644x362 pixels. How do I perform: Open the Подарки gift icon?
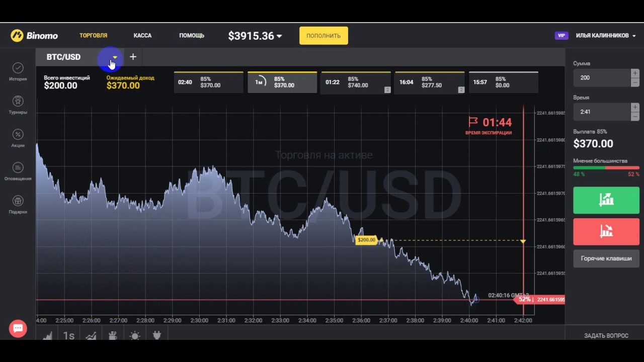[x=18, y=201]
